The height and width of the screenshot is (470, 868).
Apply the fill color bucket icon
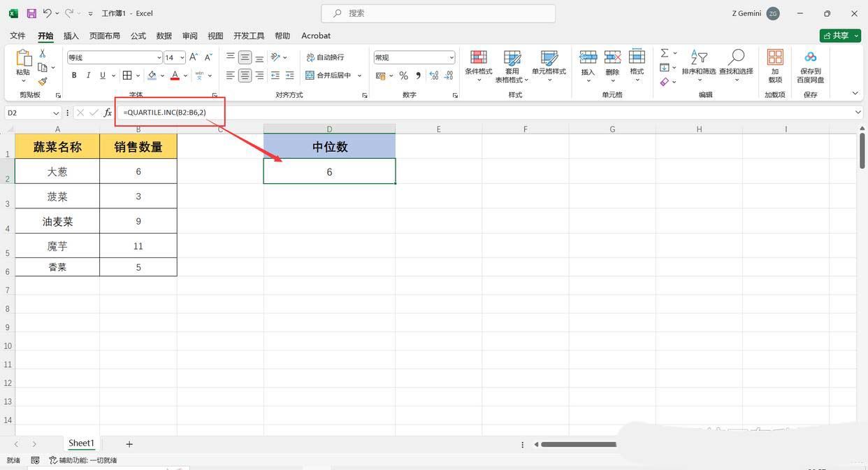pyautogui.click(x=152, y=76)
